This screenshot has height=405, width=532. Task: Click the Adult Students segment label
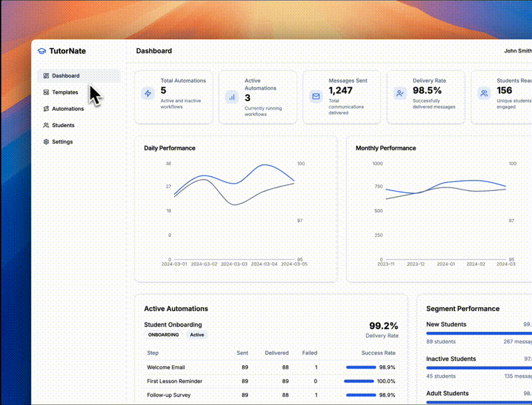[x=447, y=394]
